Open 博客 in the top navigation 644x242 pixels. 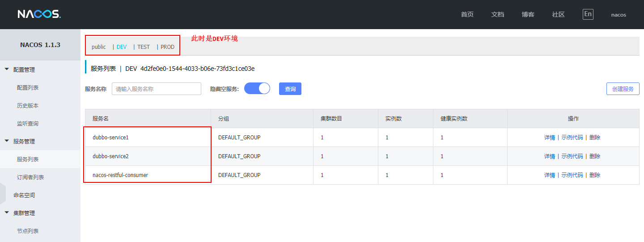[528, 14]
